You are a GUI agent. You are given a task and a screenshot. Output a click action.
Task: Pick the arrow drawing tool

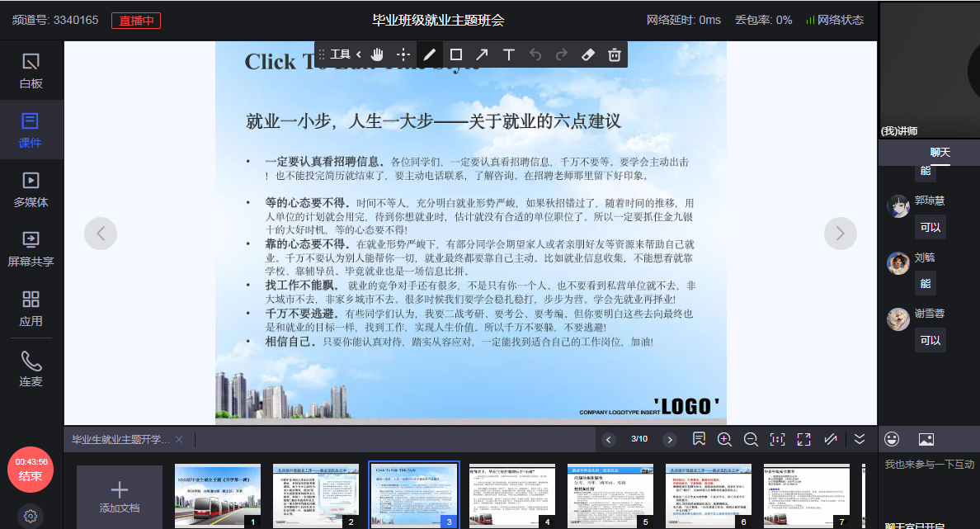(482, 54)
